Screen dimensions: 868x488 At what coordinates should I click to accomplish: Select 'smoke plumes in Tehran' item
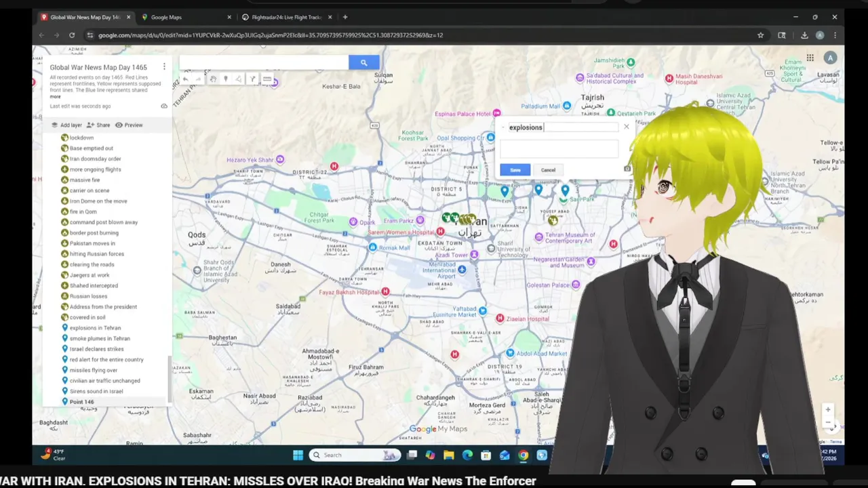coord(99,338)
